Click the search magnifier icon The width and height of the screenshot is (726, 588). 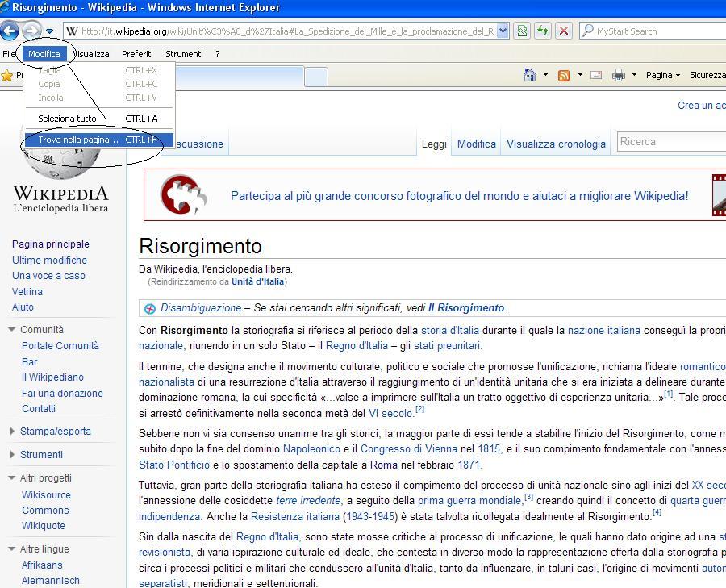(x=587, y=31)
